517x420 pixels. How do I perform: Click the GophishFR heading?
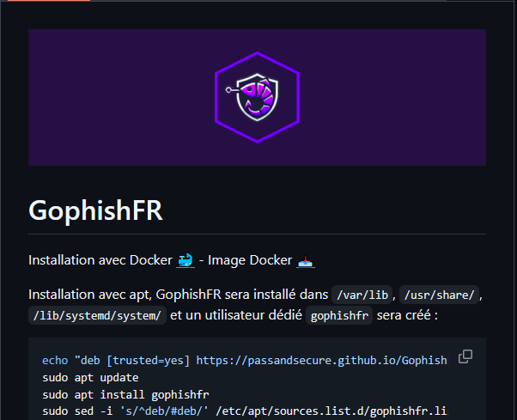95,210
